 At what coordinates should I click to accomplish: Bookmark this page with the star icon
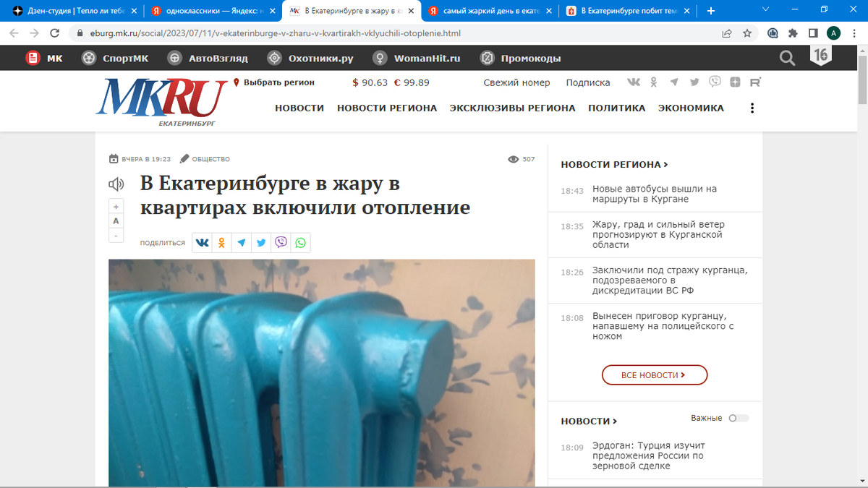[x=747, y=33]
